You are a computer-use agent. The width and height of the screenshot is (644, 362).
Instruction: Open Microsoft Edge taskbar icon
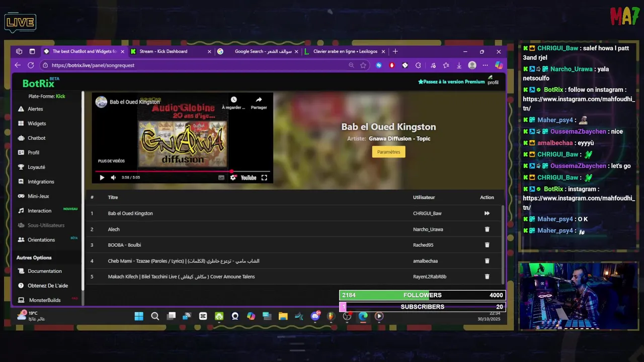pyautogui.click(x=363, y=316)
